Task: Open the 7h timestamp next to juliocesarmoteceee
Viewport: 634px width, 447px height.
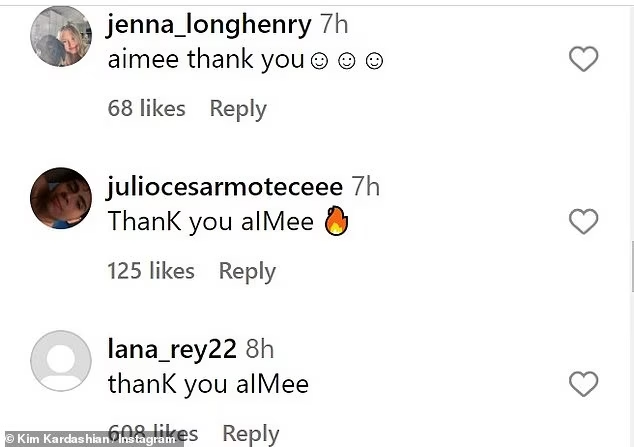Action: pos(366,186)
